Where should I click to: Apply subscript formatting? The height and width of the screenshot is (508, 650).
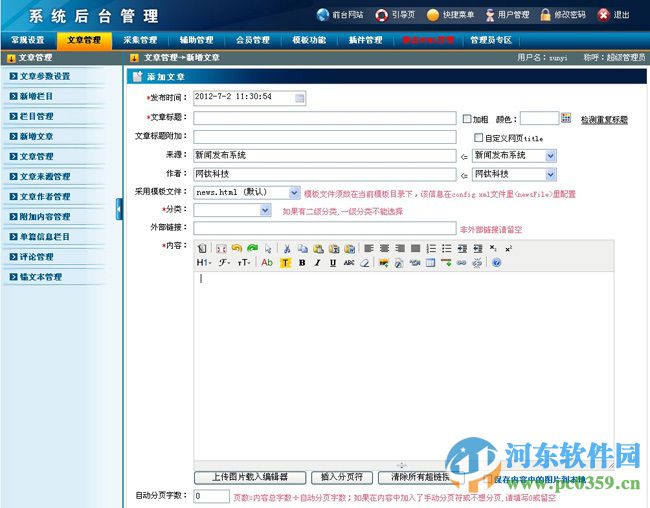pyautogui.click(x=493, y=248)
